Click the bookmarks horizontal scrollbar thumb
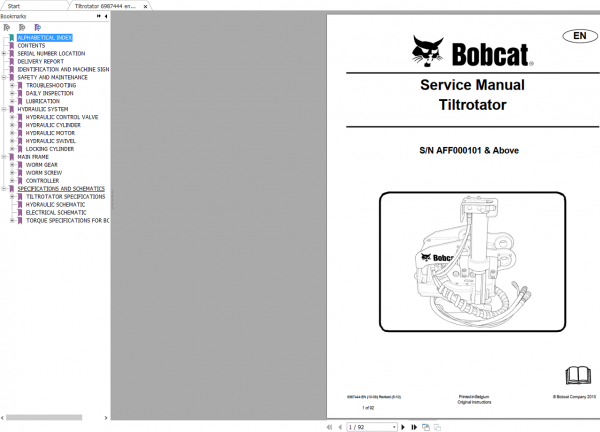 (x=44, y=417)
